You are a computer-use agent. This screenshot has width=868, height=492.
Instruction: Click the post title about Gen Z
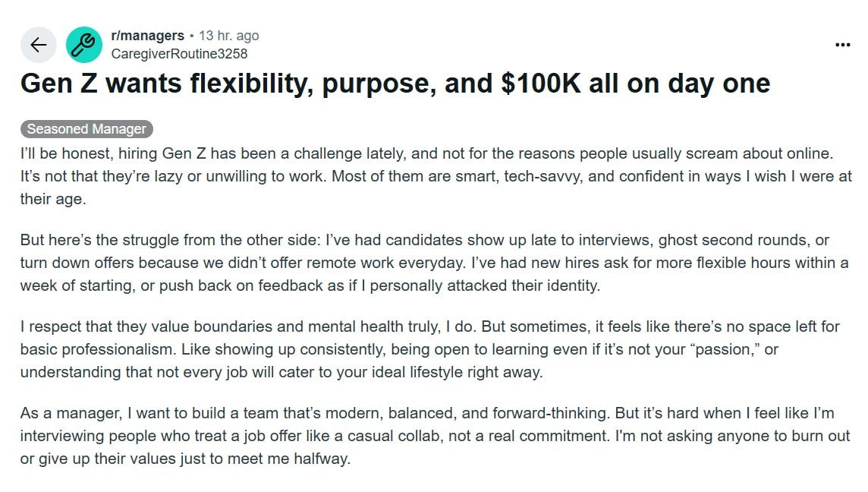(395, 84)
